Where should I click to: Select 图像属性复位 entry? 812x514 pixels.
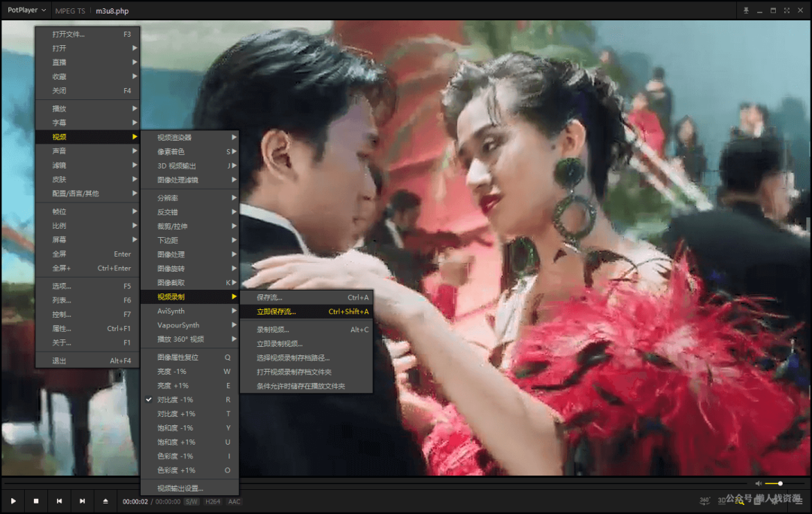(189, 357)
